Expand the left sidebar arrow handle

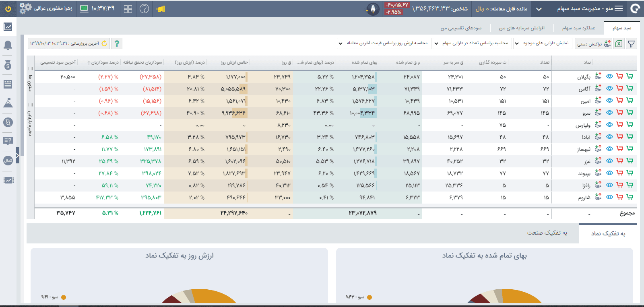tap(17, 155)
